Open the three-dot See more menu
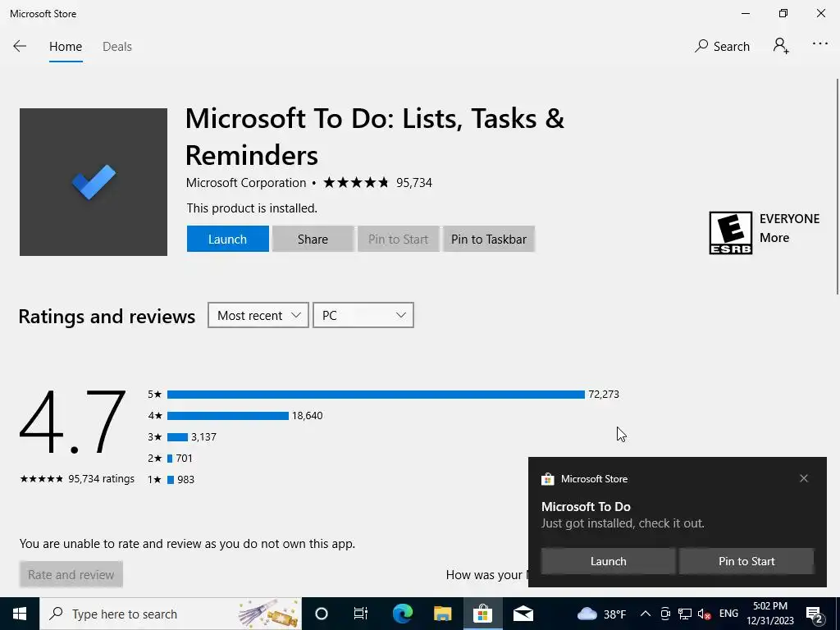The height and width of the screenshot is (630, 840). tap(820, 44)
